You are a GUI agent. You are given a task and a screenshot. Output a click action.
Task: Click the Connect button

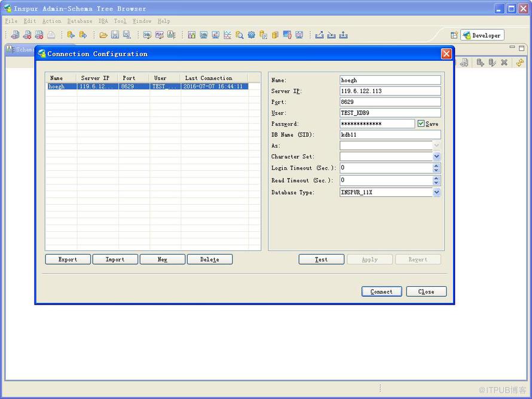(x=382, y=291)
